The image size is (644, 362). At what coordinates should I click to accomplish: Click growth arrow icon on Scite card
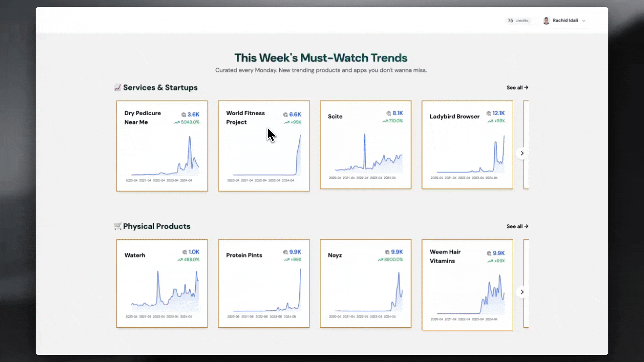(x=384, y=121)
